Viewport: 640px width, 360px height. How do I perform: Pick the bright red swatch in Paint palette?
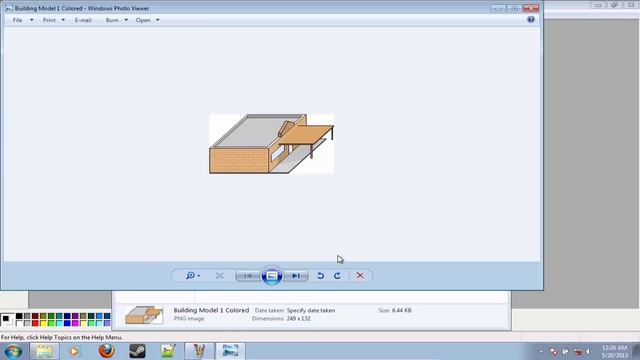(x=35, y=323)
